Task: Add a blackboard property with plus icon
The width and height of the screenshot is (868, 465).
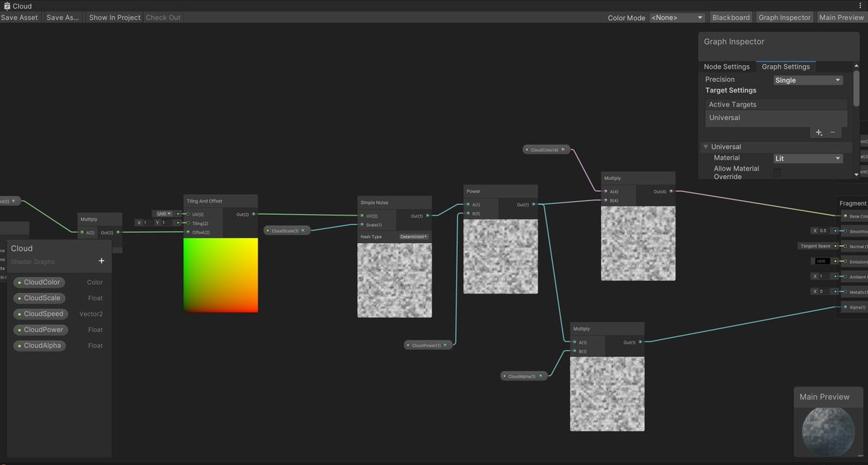Action: [101, 261]
